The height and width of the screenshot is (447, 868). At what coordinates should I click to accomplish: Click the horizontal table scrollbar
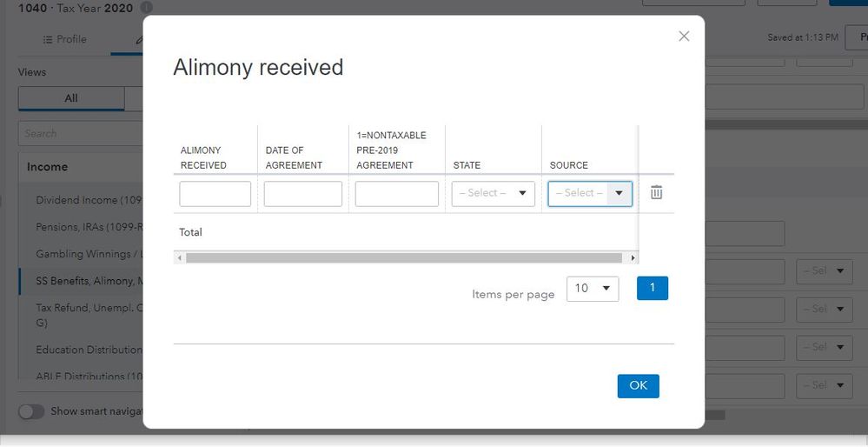pos(404,258)
